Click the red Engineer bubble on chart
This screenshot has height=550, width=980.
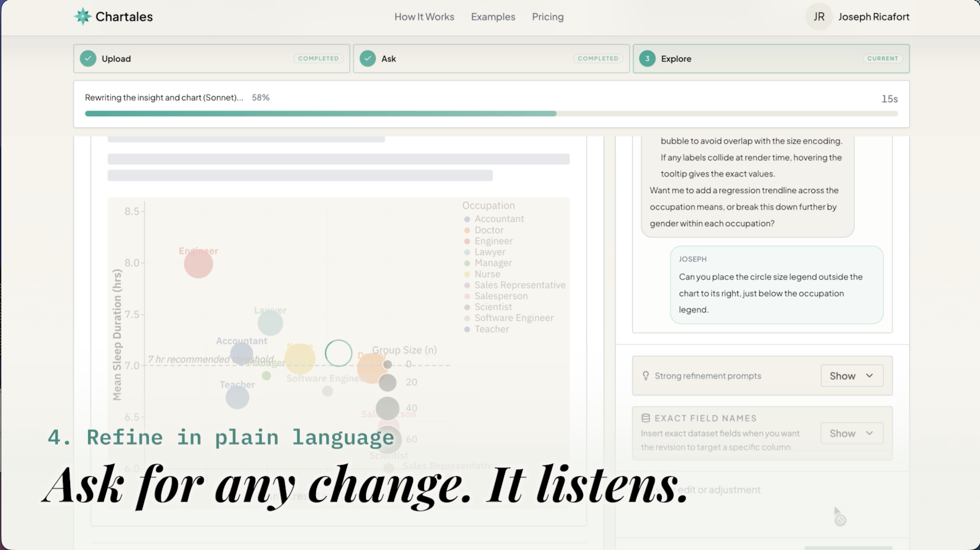click(198, 264)
